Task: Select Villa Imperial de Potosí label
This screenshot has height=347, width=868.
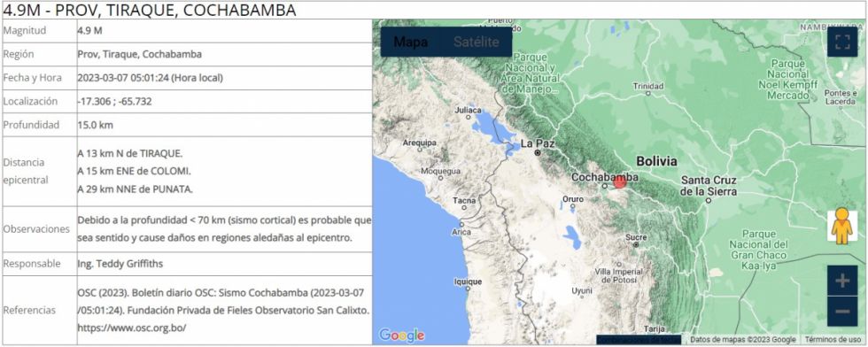Action: pos(618,275)
